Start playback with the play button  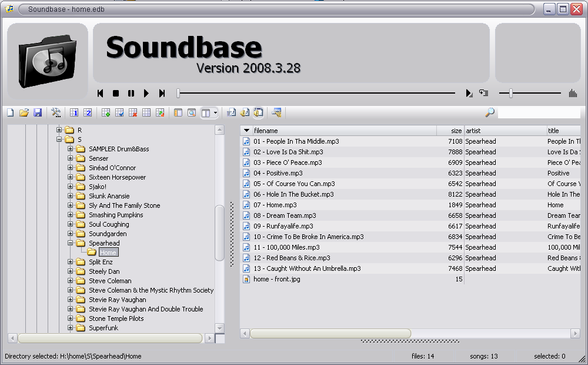(146, 93)
